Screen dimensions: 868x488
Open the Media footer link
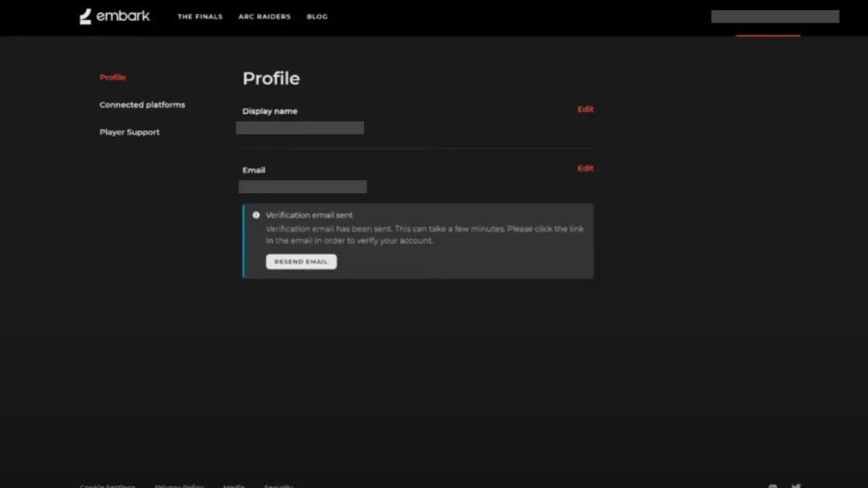click(233, 485)
